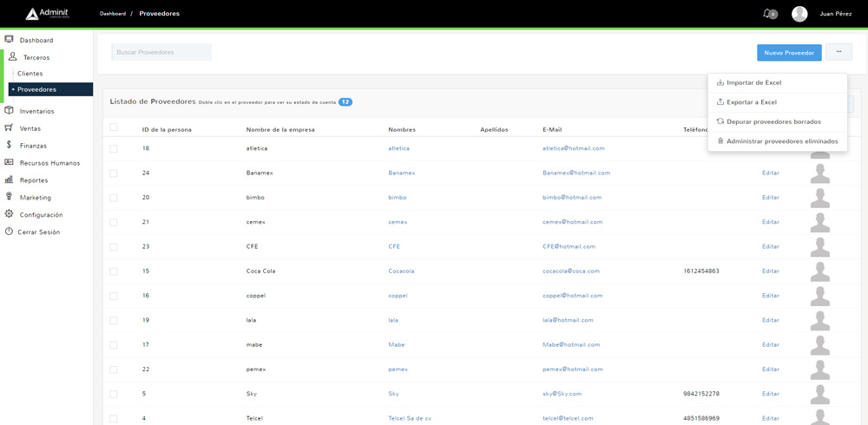Click the Configuración gear icon
Screen dimensions: 868x425
(x=10, y=214)
